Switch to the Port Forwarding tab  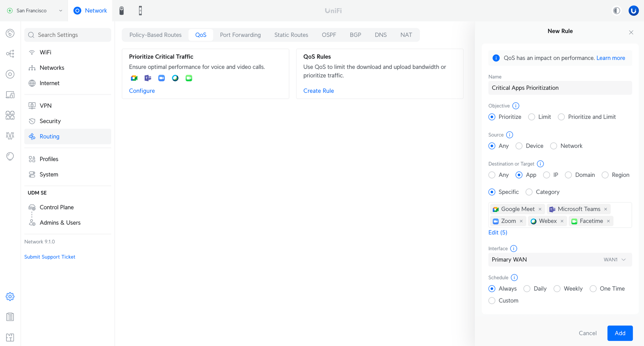click(240, 35)
